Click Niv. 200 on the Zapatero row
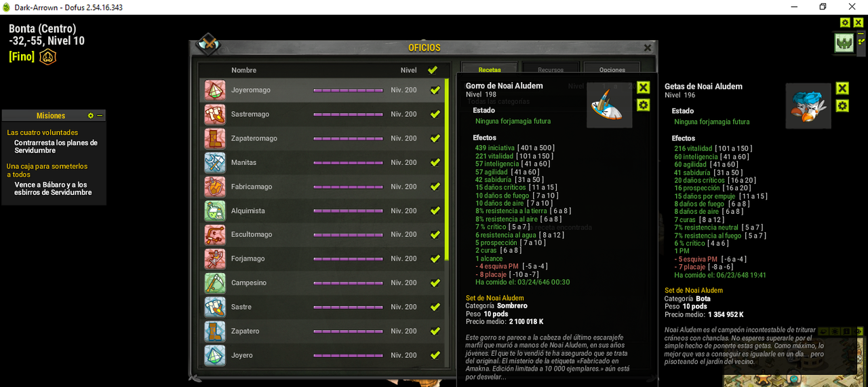Viewport: 868px width, 387px height. pos(403,331)
